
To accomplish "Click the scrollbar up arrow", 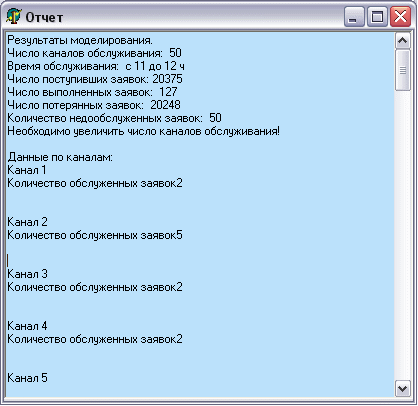I will (402, 41).
